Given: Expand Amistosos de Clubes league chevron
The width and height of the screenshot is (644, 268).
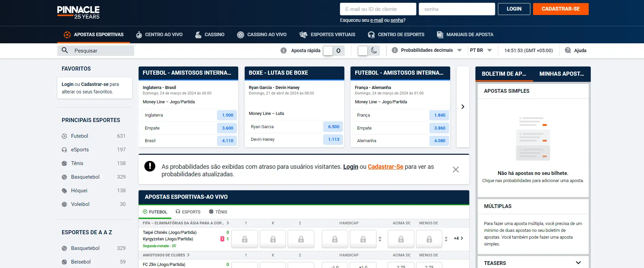Looking at the screenshot, I should tap(188, 255).
